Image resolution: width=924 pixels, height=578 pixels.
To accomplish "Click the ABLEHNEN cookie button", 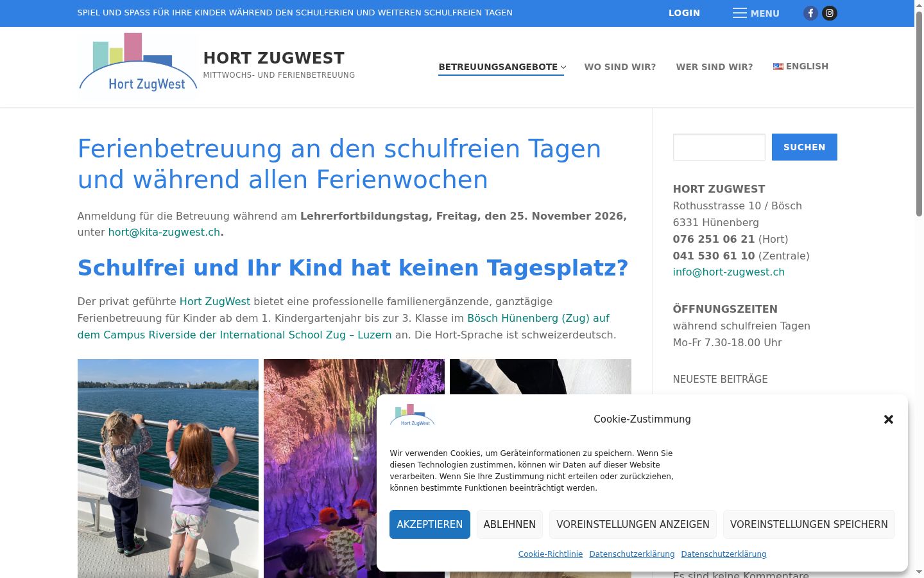I will [509, 524].
